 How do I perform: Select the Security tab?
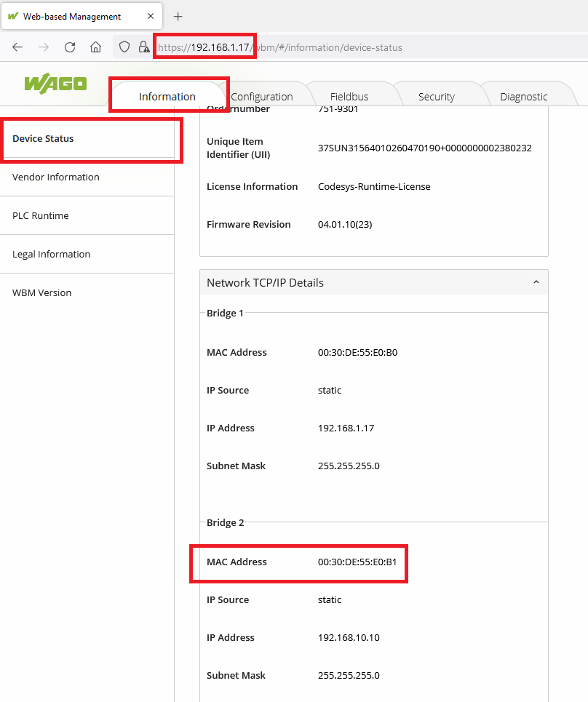[x=436, y=97]
